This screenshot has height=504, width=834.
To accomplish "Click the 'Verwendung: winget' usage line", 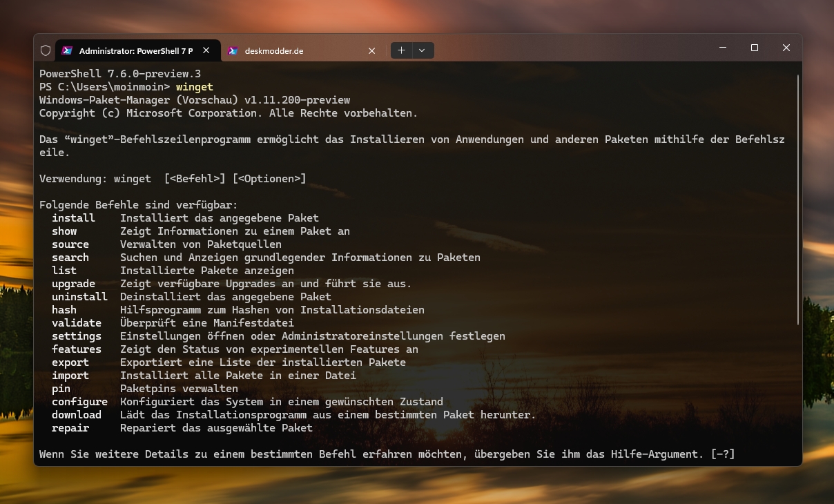I will (x=173, y=179).
